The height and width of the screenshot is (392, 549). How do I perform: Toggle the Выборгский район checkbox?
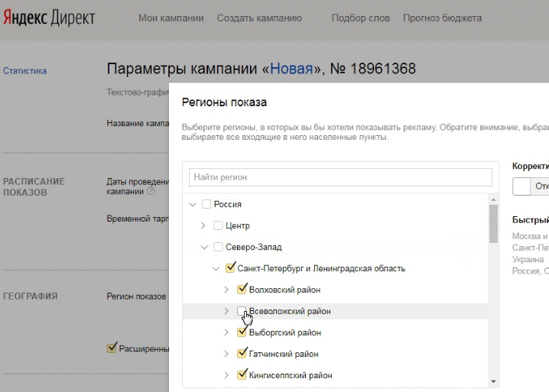tap(242, 332)
